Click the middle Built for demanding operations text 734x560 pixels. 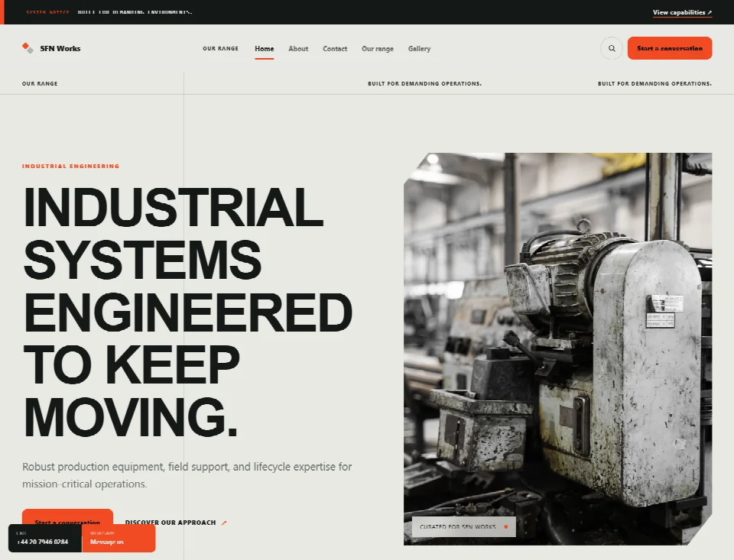click(424, 84)
